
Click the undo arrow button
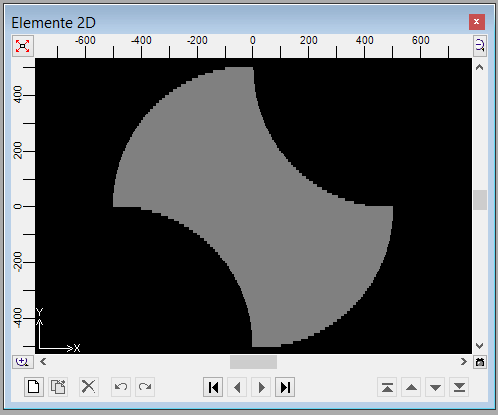tap(121, 387)
